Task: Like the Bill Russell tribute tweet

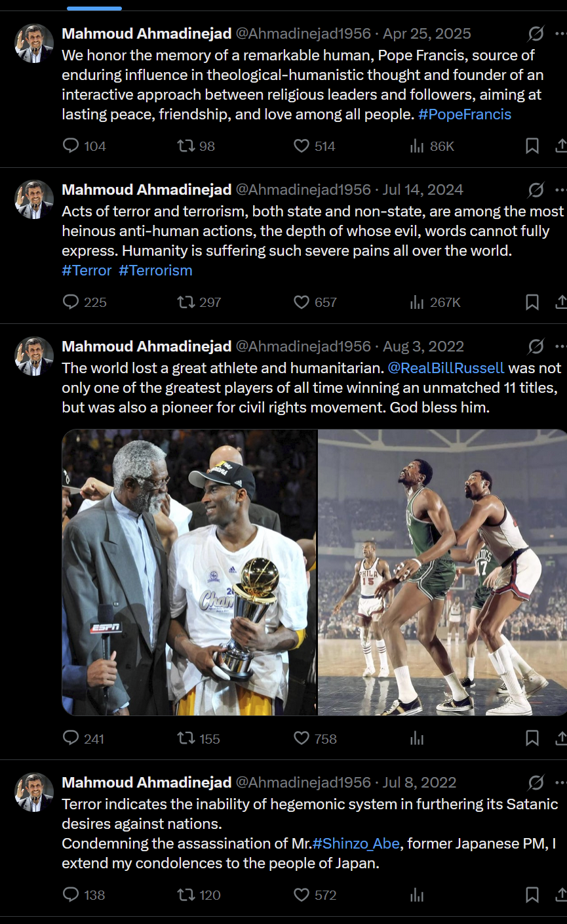Action: click(302, 738)
